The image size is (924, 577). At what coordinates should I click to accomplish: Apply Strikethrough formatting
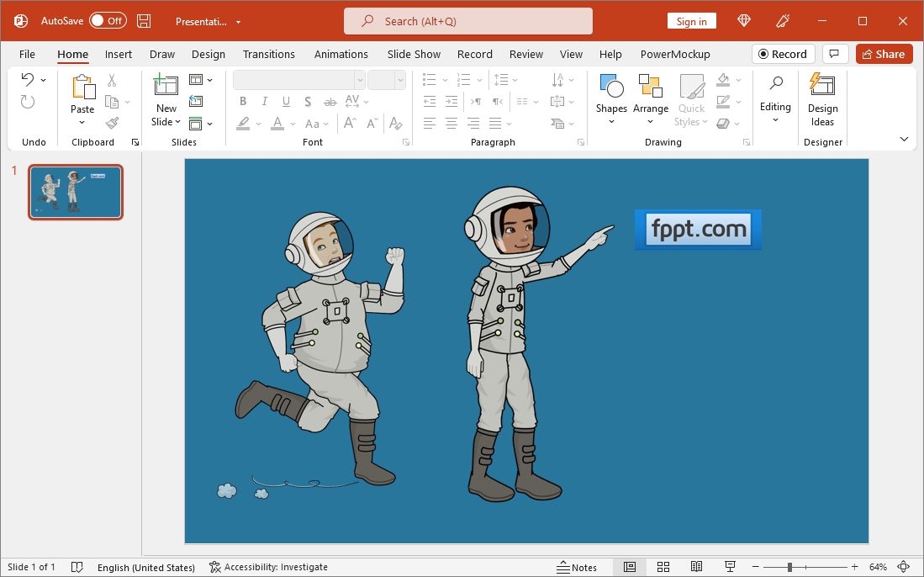[x=330, y=102]
